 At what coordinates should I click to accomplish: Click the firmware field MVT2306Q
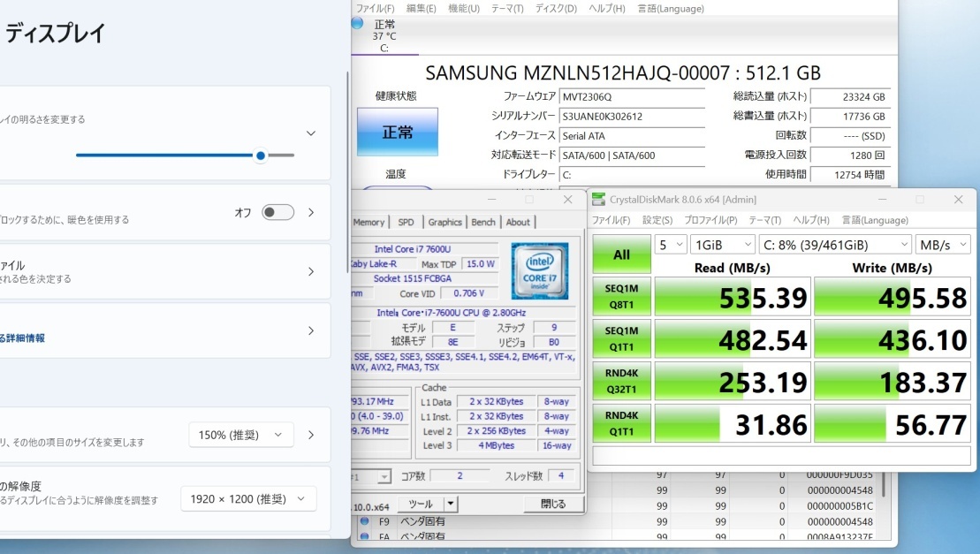(632, 97)
